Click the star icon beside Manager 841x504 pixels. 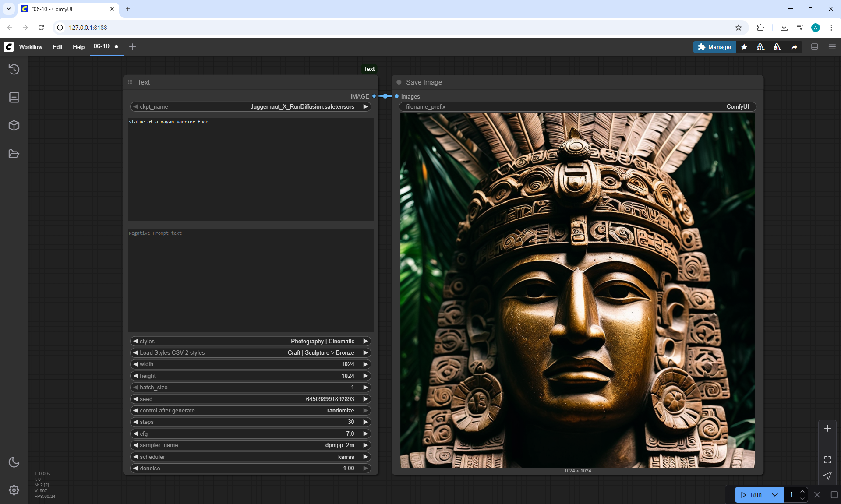pyautogui.click(x=744, y=47)
